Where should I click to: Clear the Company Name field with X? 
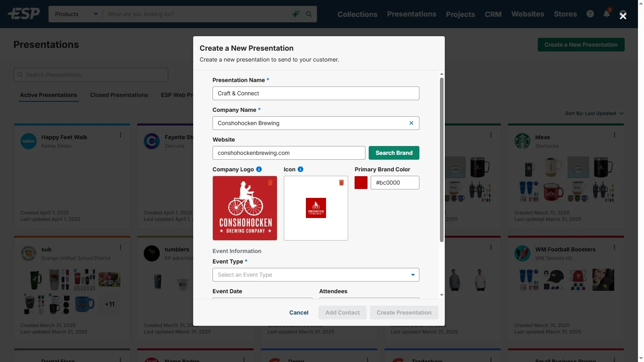pyautogui.click(x=411, y=123)
